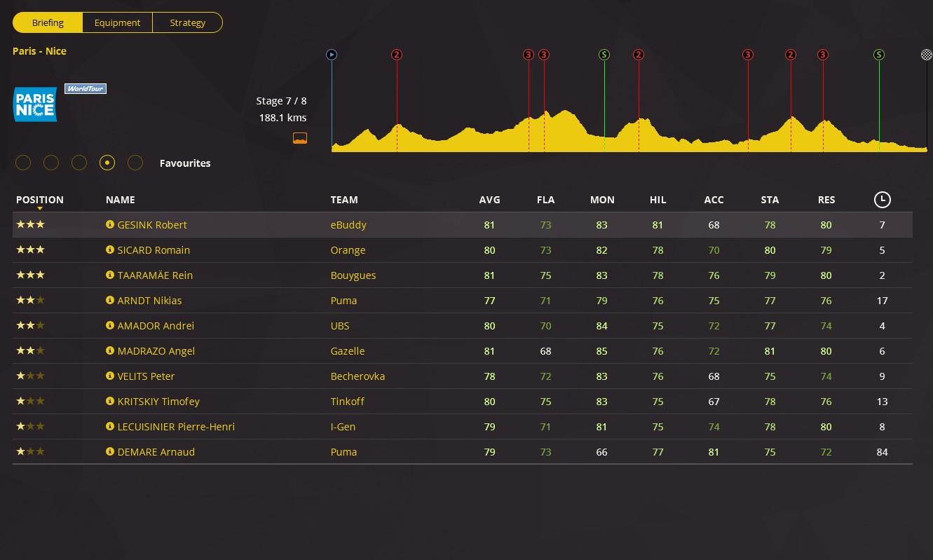Screen dimensions: 933x560
Task: Click the WorldTour badge
Action: tap(86, 89)
